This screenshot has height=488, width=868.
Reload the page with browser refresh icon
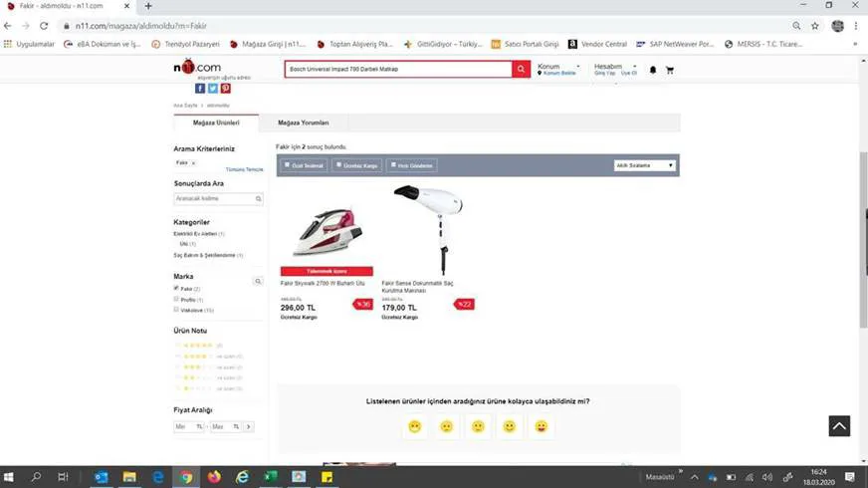[x=44, y=26]
